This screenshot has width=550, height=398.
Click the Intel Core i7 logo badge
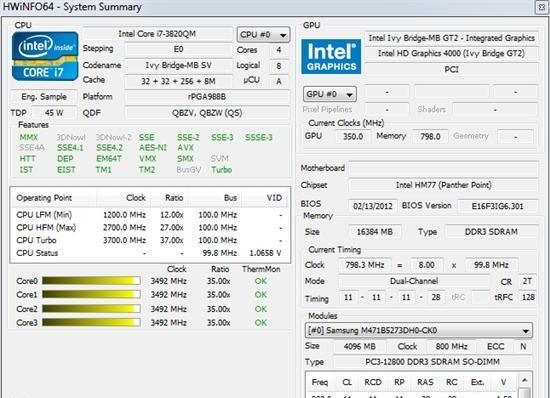coord(45,56)
